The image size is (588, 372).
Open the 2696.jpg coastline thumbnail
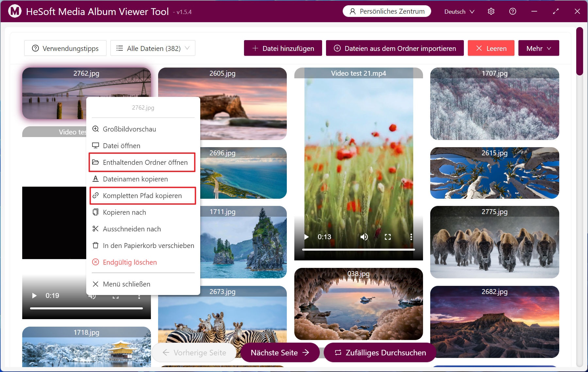click(243, 173)
